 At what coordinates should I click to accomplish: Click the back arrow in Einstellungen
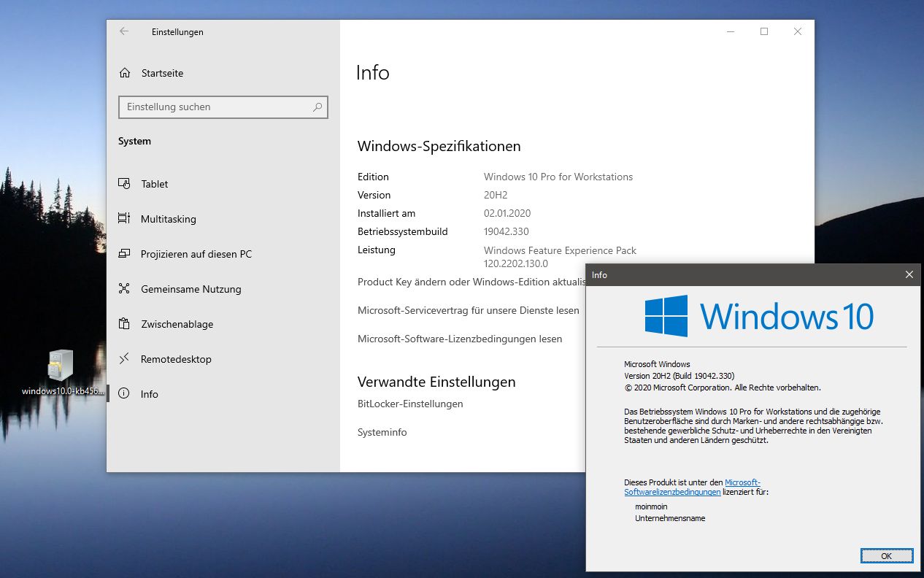point(124,31)
